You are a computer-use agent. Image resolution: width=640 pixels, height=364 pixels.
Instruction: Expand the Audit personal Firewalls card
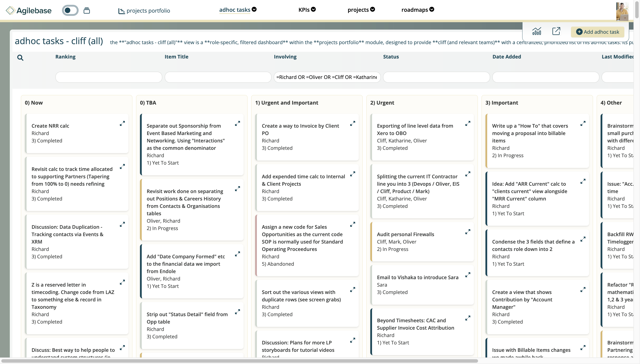(467, 232)
